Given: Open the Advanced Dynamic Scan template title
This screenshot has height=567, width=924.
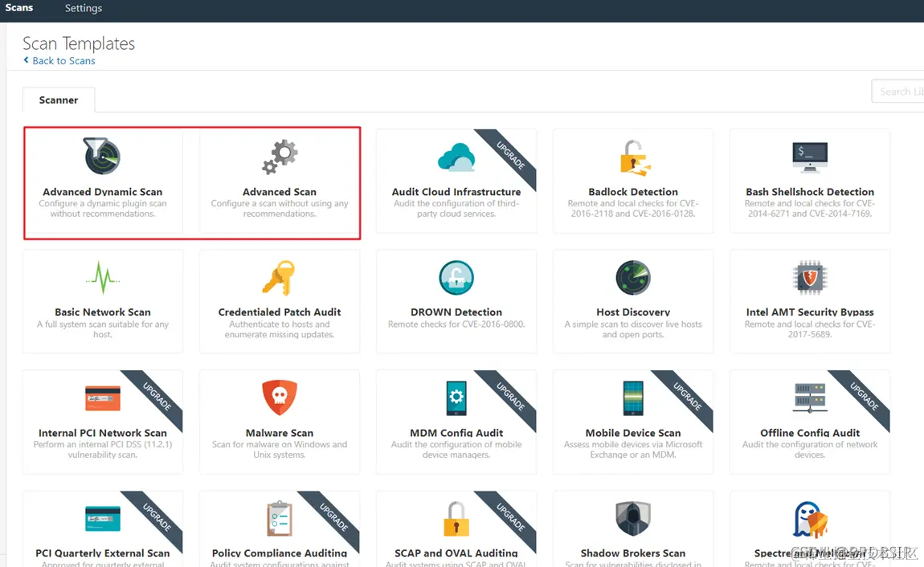Looking at the screenshot, I should click(x=103, y=192).
